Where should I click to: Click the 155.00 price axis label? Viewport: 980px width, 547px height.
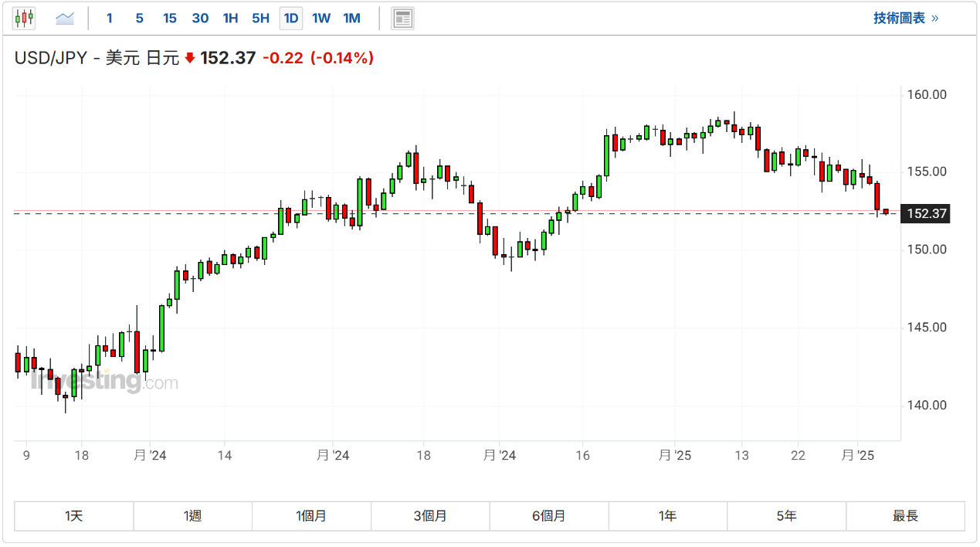pos(927,172)
